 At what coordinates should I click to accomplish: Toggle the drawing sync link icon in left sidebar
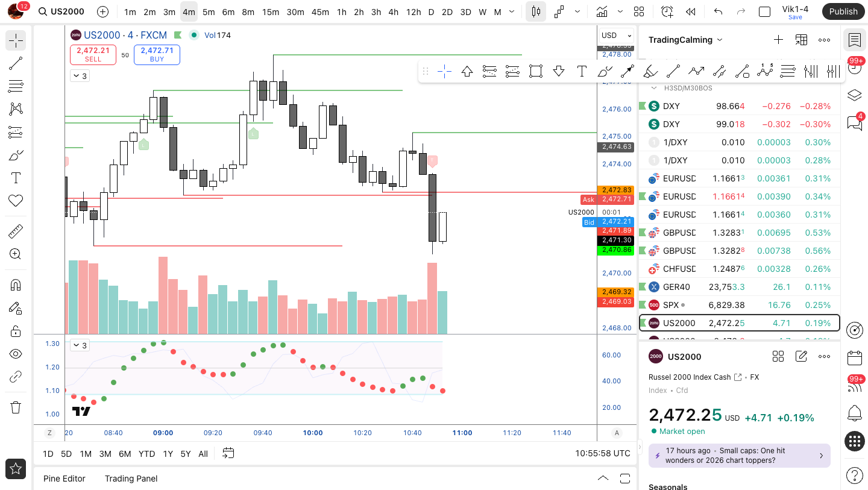[16, 377]
